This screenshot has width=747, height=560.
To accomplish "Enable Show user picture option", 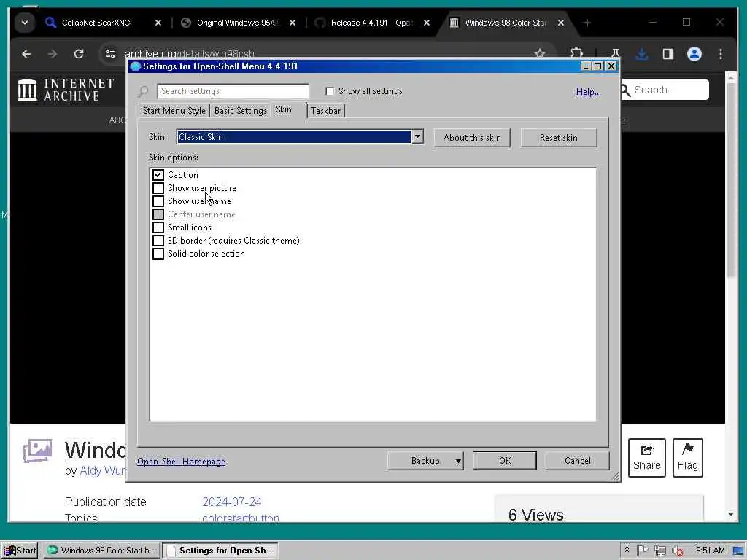I will tap(158, 188).
